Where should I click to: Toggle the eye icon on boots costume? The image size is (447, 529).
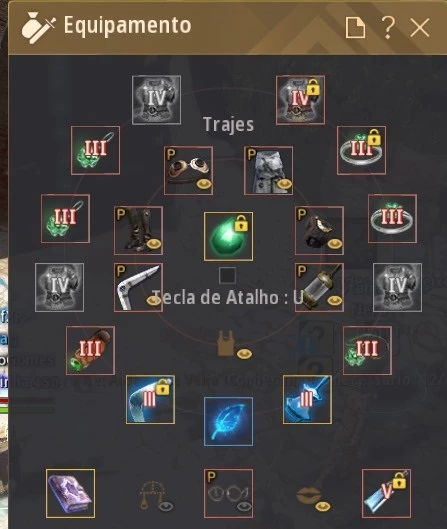click(x=153, y=243)
